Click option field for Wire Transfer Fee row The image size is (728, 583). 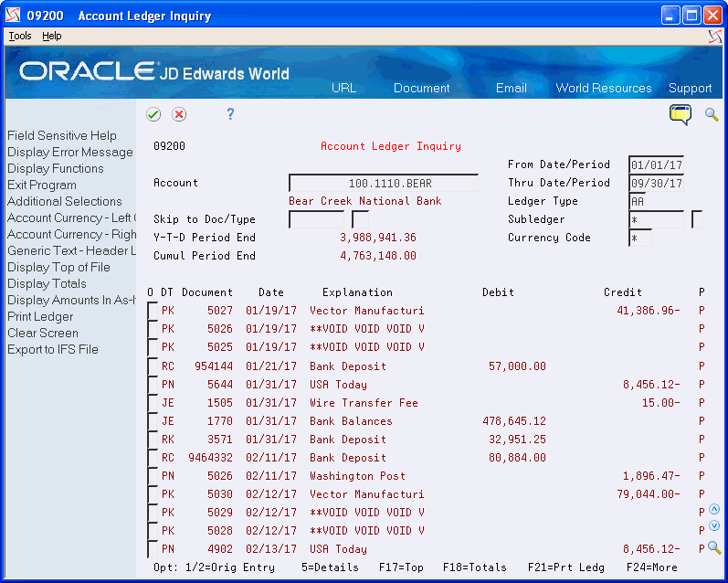153,403
